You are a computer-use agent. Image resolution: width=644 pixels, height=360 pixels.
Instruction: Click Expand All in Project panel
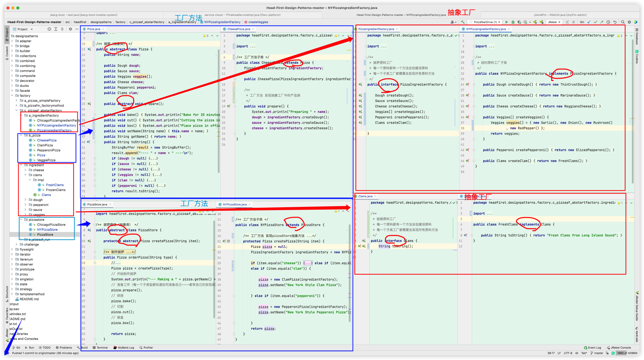(56, 29)
